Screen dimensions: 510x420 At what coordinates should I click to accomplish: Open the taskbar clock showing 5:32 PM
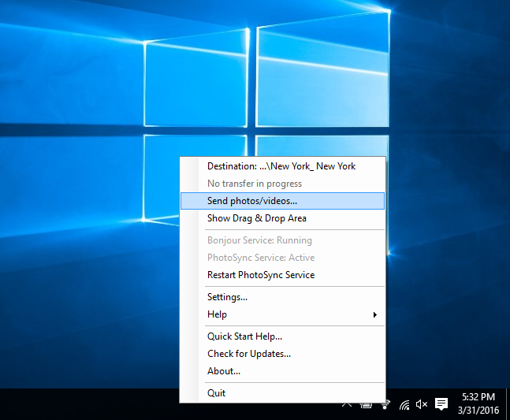[x=478, y=403]
